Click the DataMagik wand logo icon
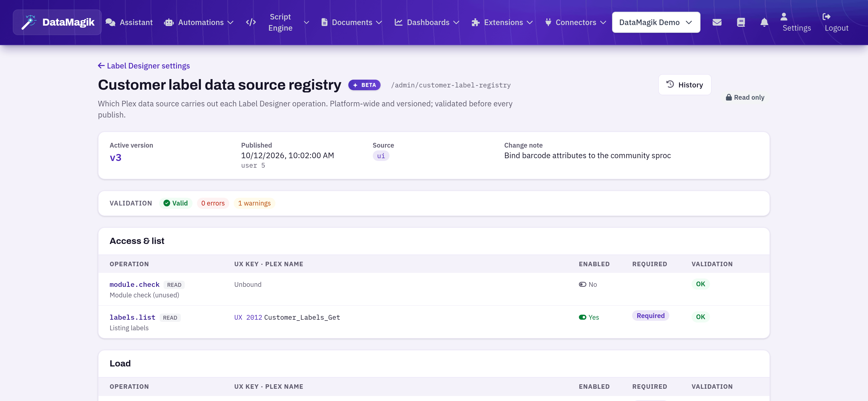The image size is (868, 401). pos(29,22)
